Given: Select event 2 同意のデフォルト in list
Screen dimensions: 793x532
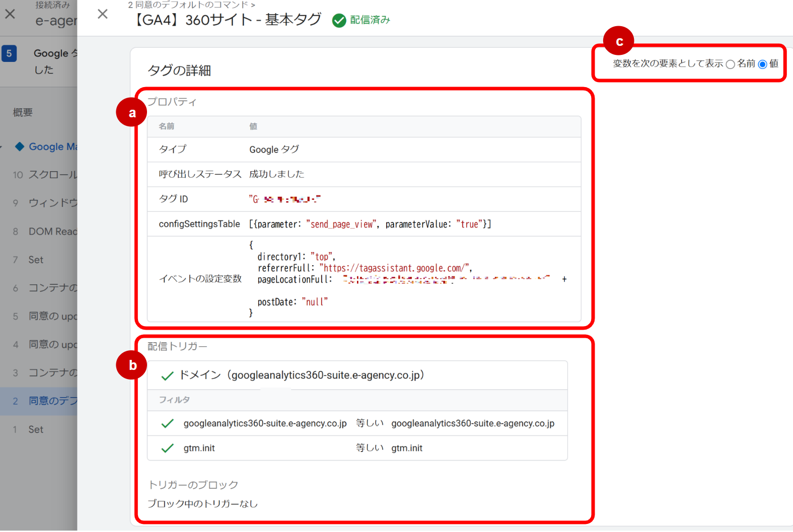Looking at the screenshot, I should (45, 401).
